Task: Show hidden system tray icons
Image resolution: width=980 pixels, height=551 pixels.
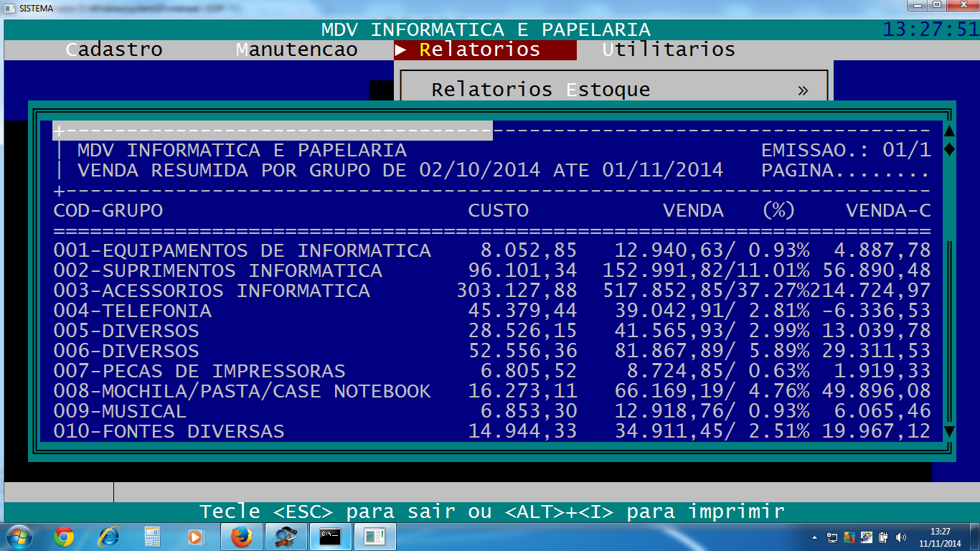Action: (815, 537)
